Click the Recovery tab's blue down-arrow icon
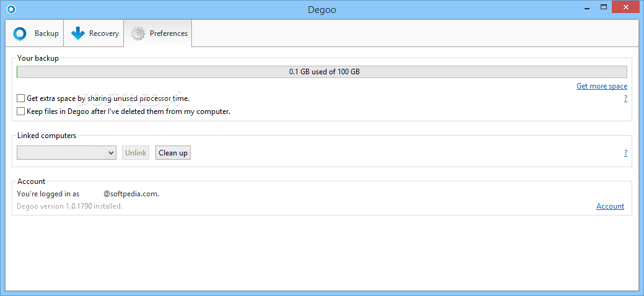This screenshot has height=296, width=644. [x=77, y=33]
